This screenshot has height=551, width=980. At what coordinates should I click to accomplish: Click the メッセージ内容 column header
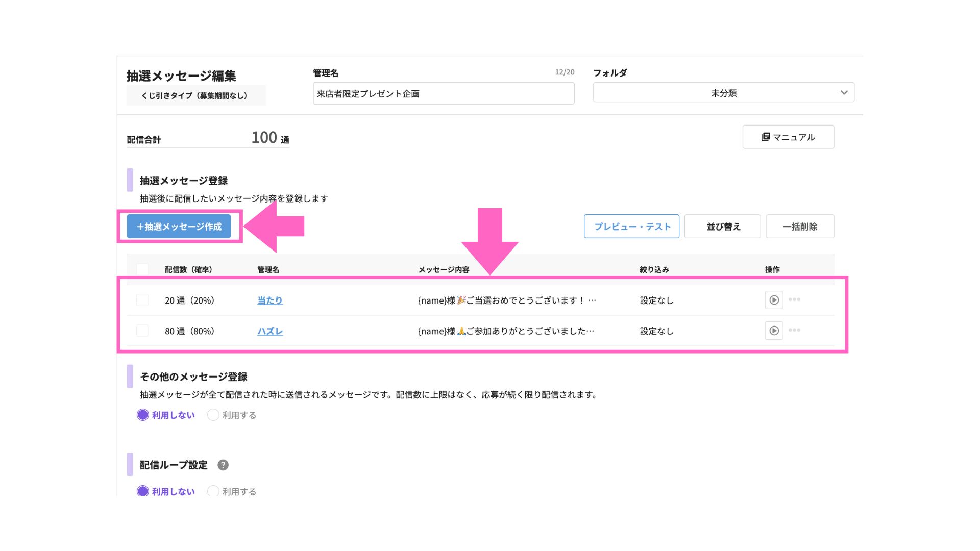[x=444, y=269]
